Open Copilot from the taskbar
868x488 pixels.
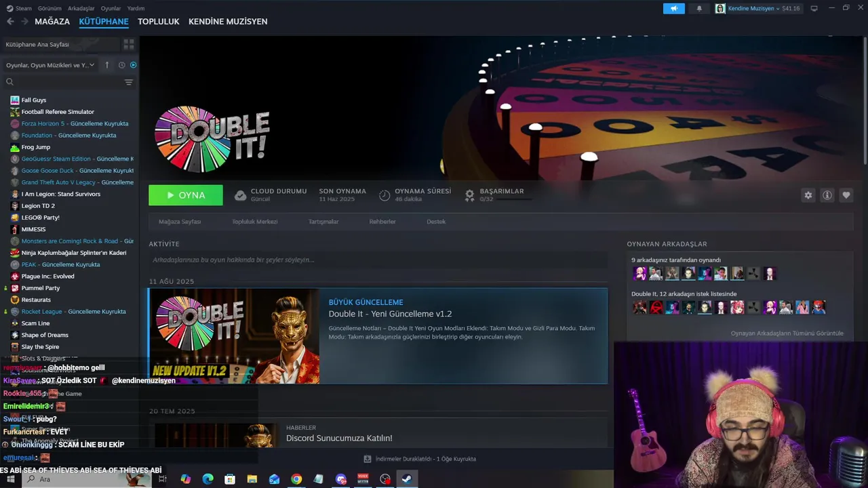point(186,479)
